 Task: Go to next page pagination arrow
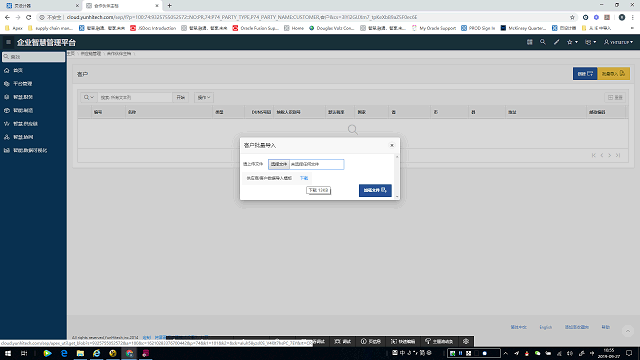click(x=610, y=156)
